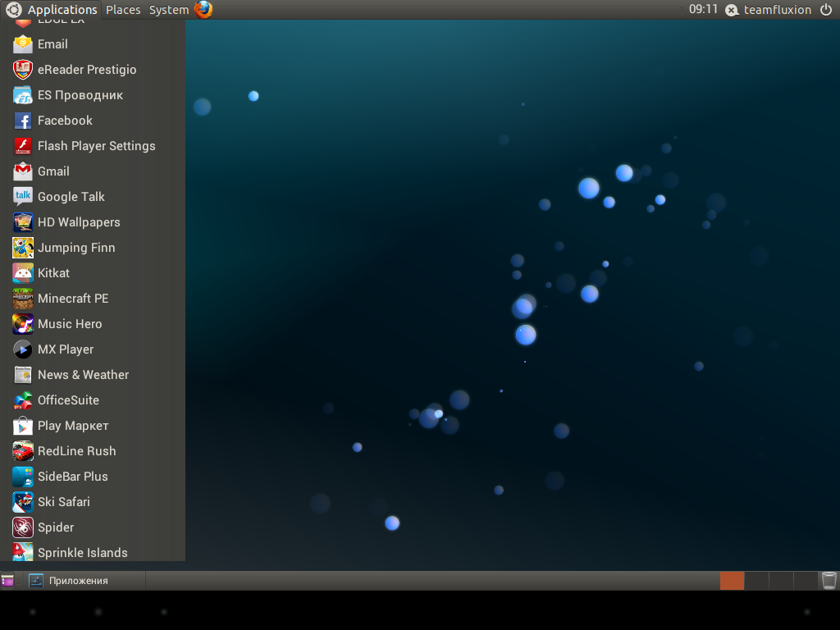Open the Spider menu entry
Viewport: 840px width, 630px height.
(x=93, y=527)
